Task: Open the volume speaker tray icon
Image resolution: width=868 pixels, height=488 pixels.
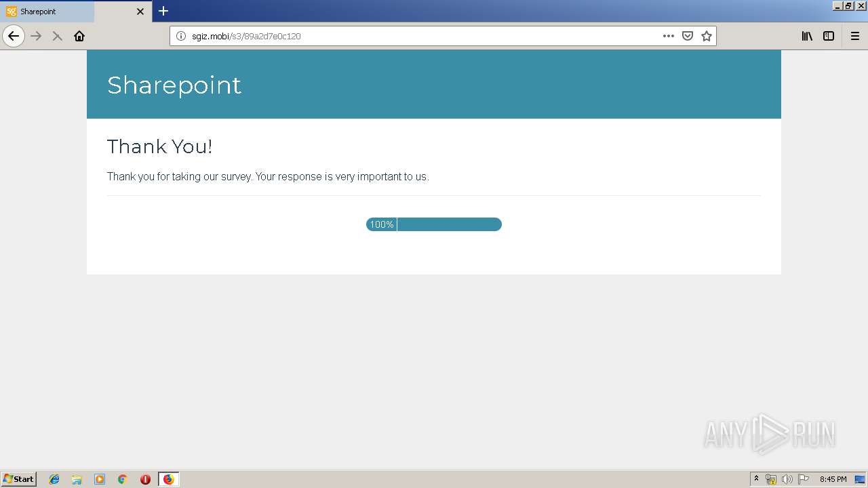Action: [787, 479]
